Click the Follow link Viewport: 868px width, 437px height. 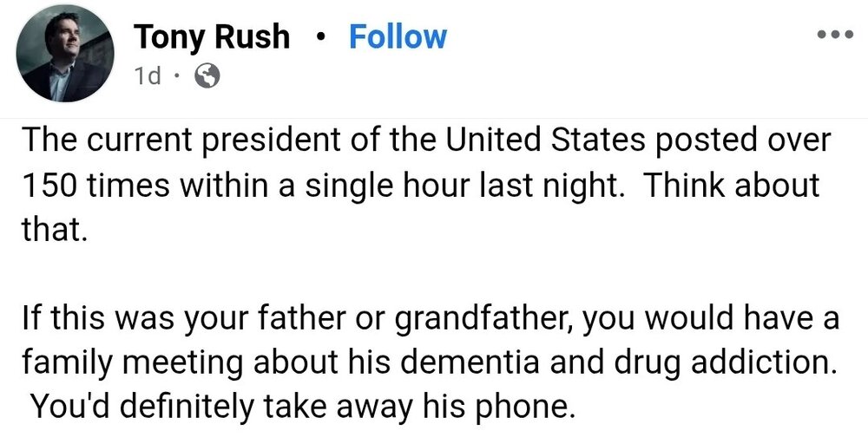tap(398, 36)
